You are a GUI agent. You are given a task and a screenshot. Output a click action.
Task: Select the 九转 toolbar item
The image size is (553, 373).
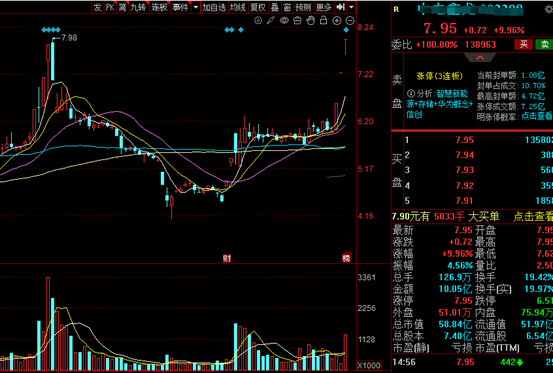[x=138, y=7]
